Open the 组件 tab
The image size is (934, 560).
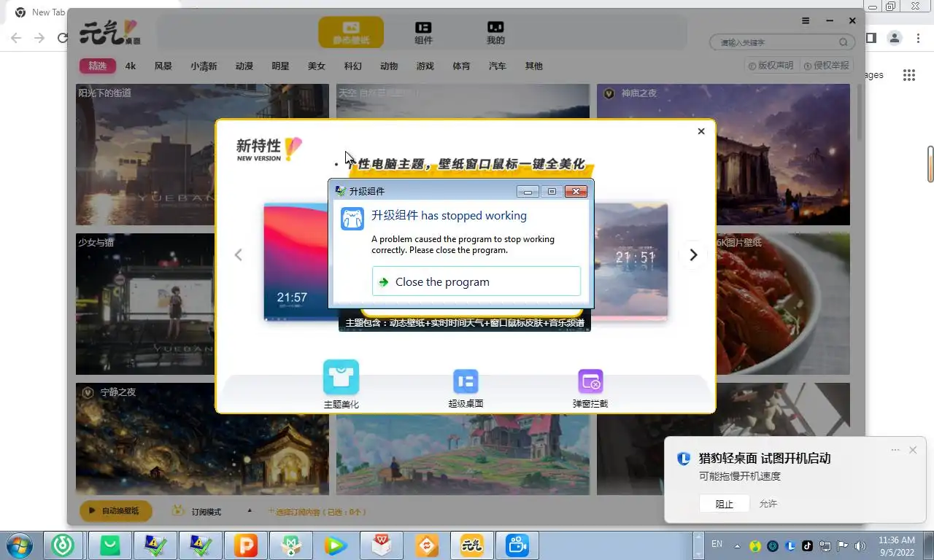pos(423,32)
